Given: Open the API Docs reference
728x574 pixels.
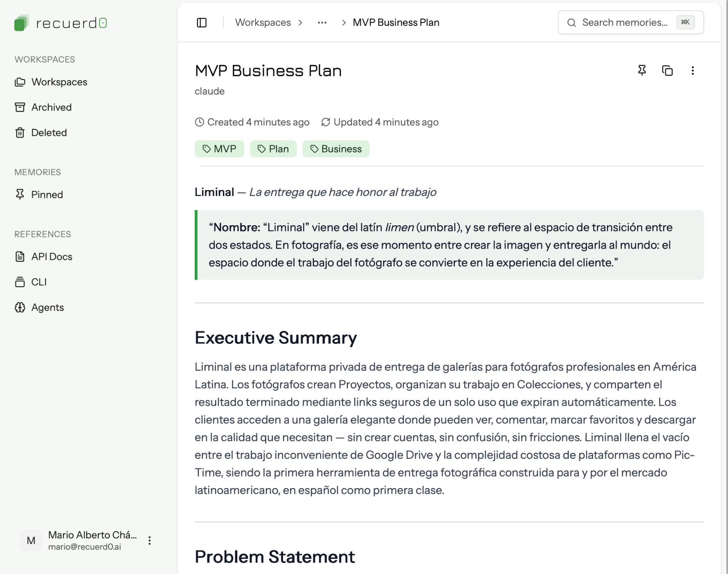Looking at the screenshot, I should coord(52,257).
